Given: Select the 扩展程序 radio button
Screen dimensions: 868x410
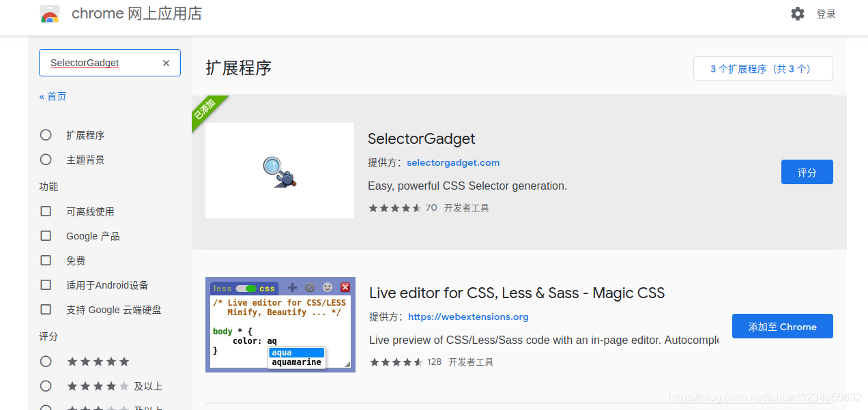Looking at the screenshot, I should click(x=46, y=135).
